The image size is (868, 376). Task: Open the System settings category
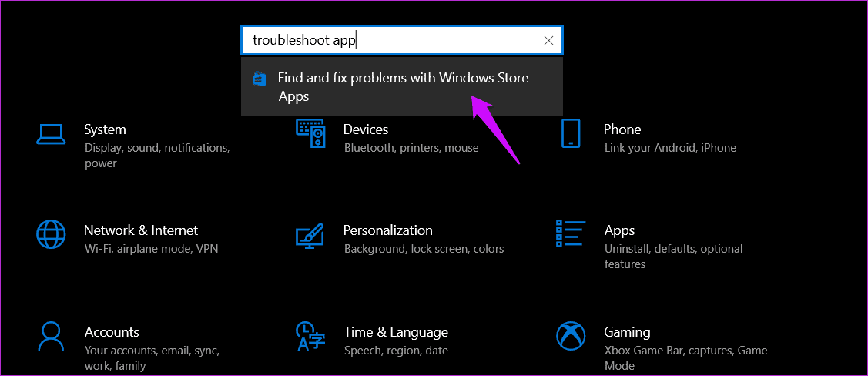click(x=105, y=129)
